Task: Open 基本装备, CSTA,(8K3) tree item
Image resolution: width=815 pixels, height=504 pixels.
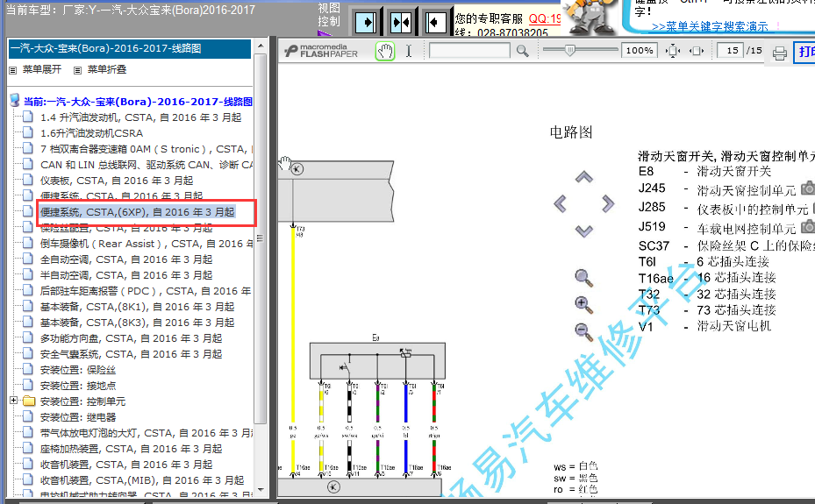Action: [x=137, y=323]
